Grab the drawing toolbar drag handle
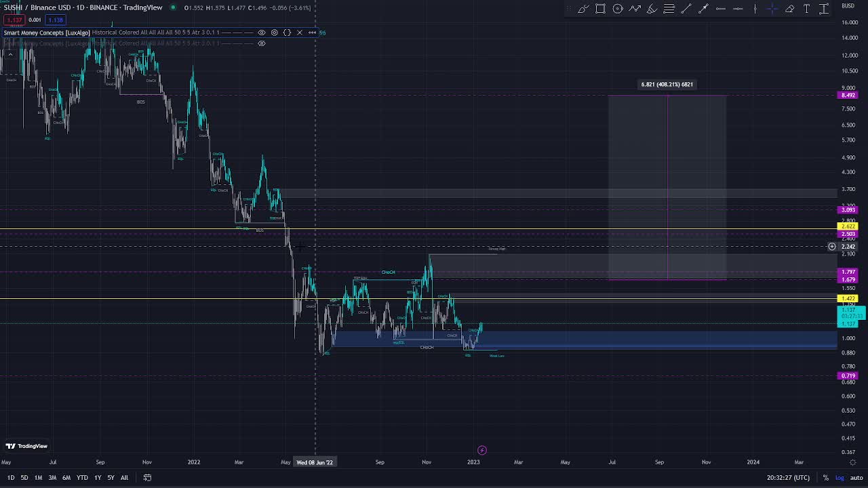The height and width of the screenshot is (488, 868). (570, 9)
